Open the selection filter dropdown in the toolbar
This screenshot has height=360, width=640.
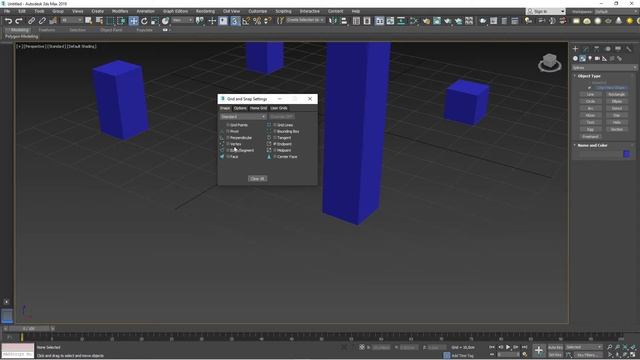click(x=71, y=20)
